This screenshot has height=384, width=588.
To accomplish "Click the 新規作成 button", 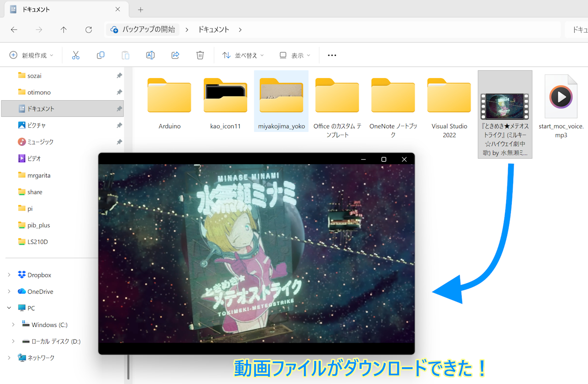I will tap(31, 55).
